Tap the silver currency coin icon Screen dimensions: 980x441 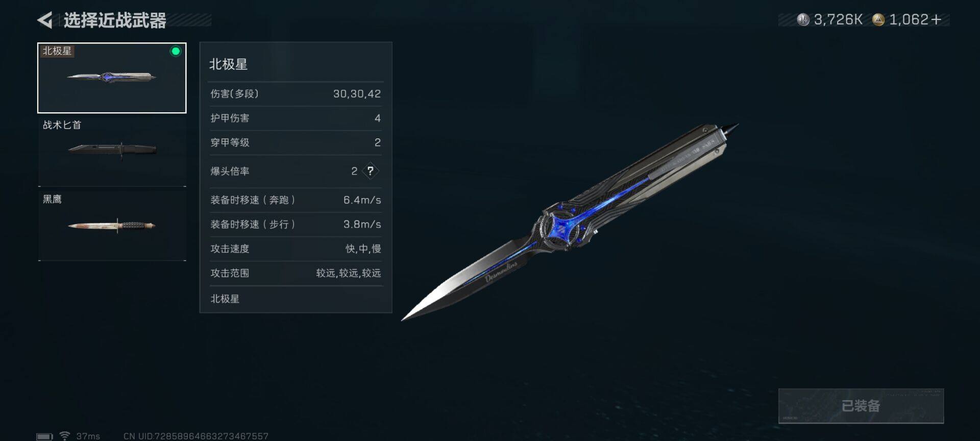click(803, 20)
